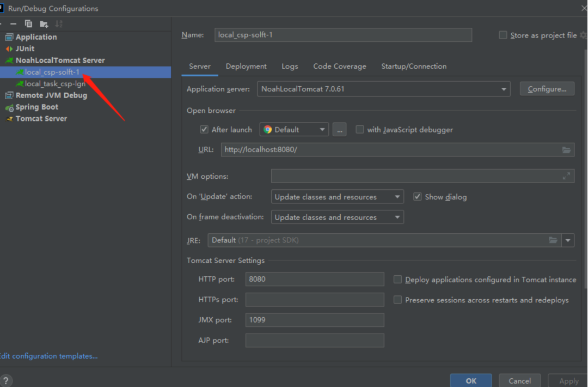
Task: Open the Default browser dropdown
Action: (x=294, y=130)
